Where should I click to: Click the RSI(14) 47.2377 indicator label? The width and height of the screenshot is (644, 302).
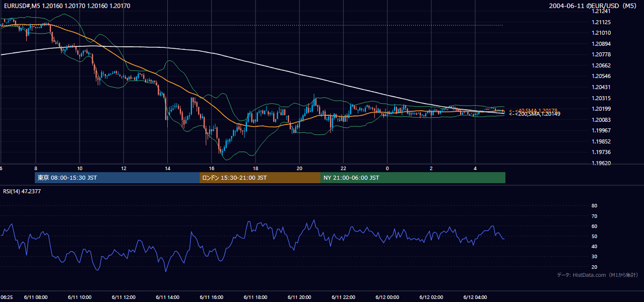22,191
